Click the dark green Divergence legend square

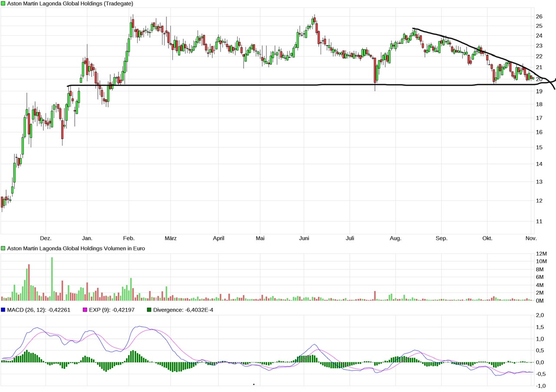(149, 310)
